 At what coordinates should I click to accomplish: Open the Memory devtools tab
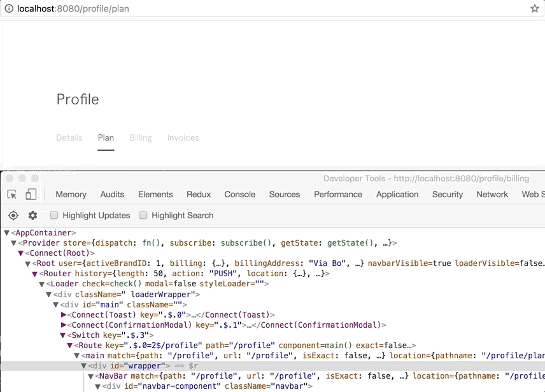click(x=71, y=194)
